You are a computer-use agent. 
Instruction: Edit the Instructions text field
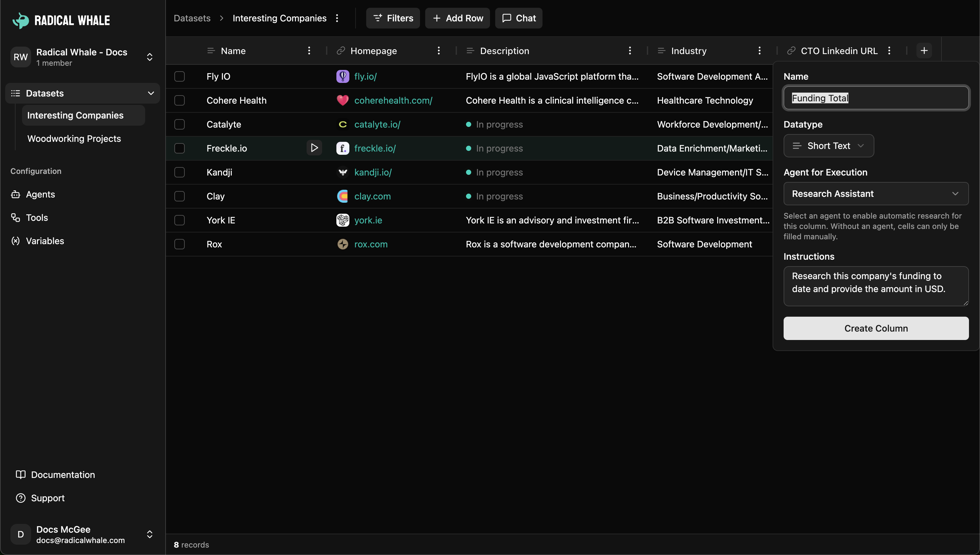pos(875,285)
